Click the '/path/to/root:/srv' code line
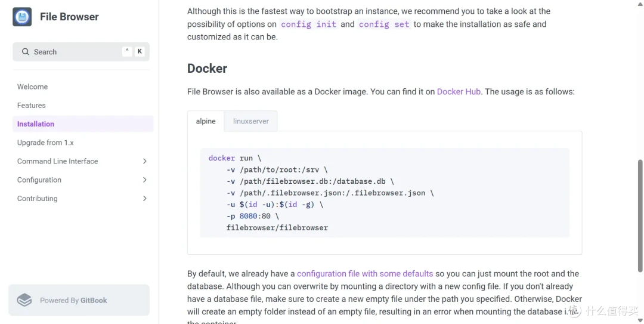The height and width of the screenshot is (324, 644). click(277, 170)
